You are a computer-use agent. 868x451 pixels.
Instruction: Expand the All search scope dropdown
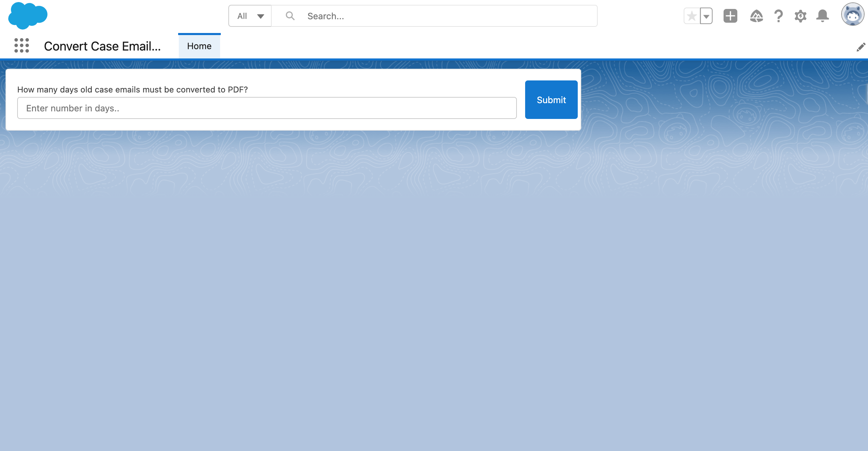[250, 16]
